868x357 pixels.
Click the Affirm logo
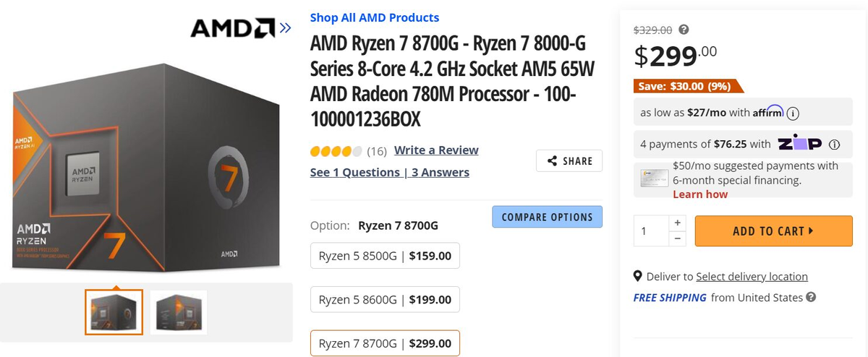pyautogui.click(x=767, y=113)
